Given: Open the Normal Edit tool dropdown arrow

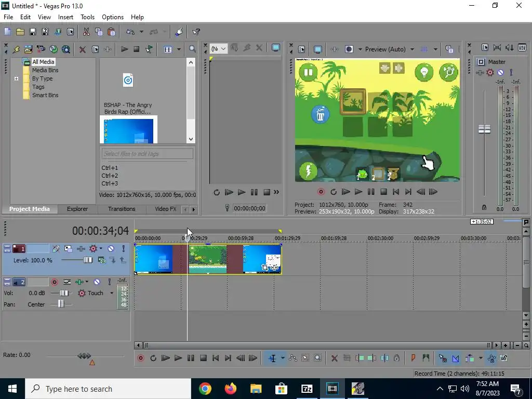Looking at the screenshot, I should [283, 358].
